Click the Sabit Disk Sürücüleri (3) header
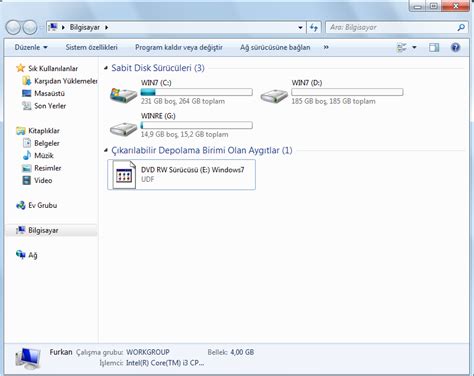 pyautogui.click(x=158, y=68)
